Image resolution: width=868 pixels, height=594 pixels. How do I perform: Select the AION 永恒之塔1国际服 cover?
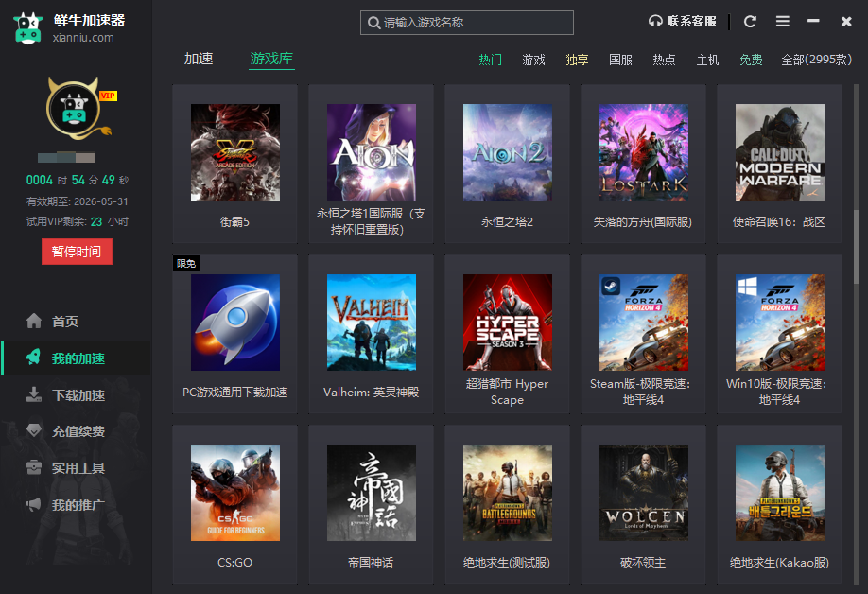pyautogui.click(x=372, y=152)
